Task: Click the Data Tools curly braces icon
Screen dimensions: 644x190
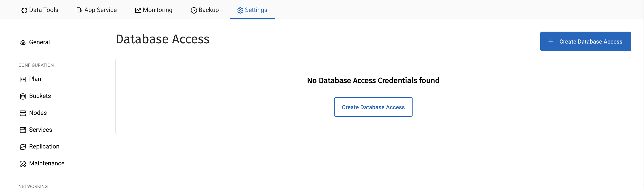Action: (24, 10)
